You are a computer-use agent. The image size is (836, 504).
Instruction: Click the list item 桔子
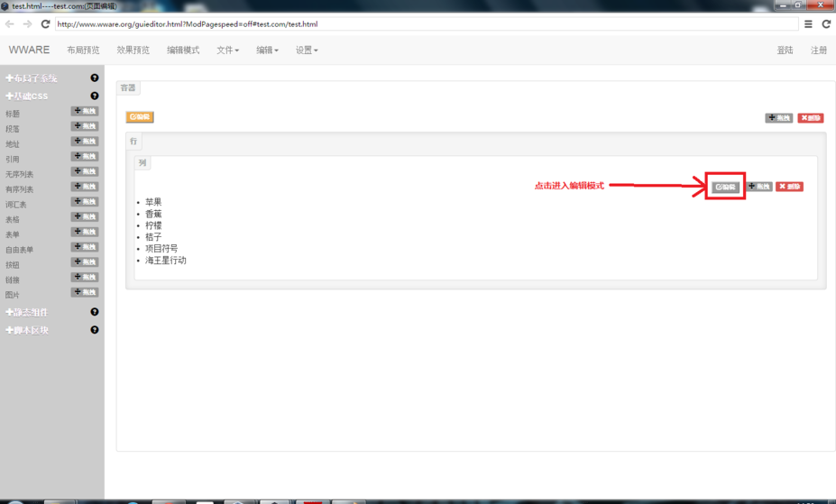(x=153, y=237)
